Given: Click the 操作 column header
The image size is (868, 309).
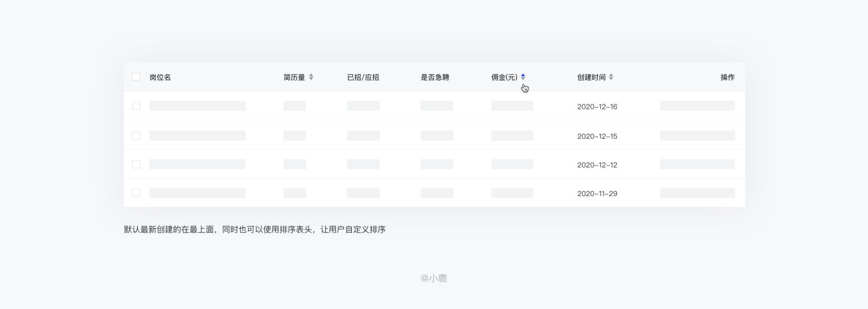Looking at the screenshot, I should [727, 77].
